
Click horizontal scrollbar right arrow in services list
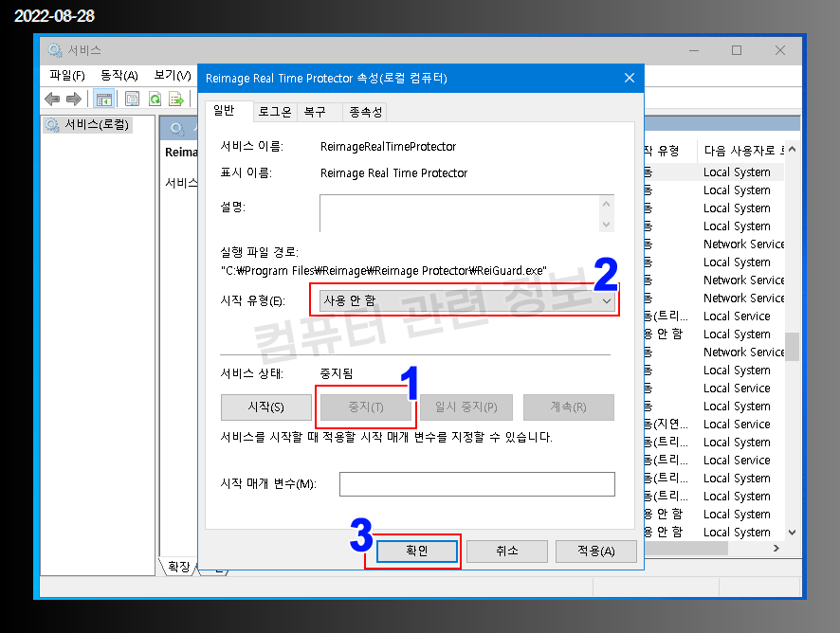[x=776, y=549]
